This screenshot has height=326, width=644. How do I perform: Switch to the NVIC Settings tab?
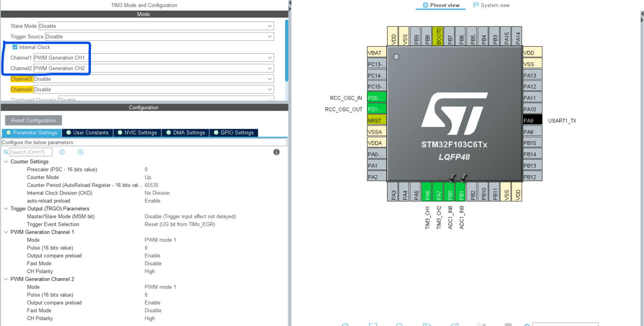pyautogui.click(x=137, y=132)
